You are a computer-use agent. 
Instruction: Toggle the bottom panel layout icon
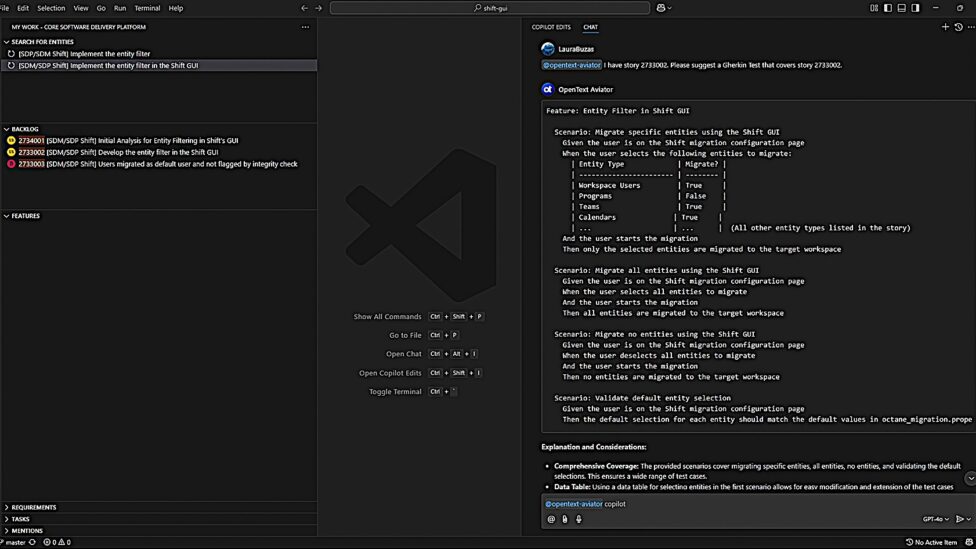[x=901, y=8]
